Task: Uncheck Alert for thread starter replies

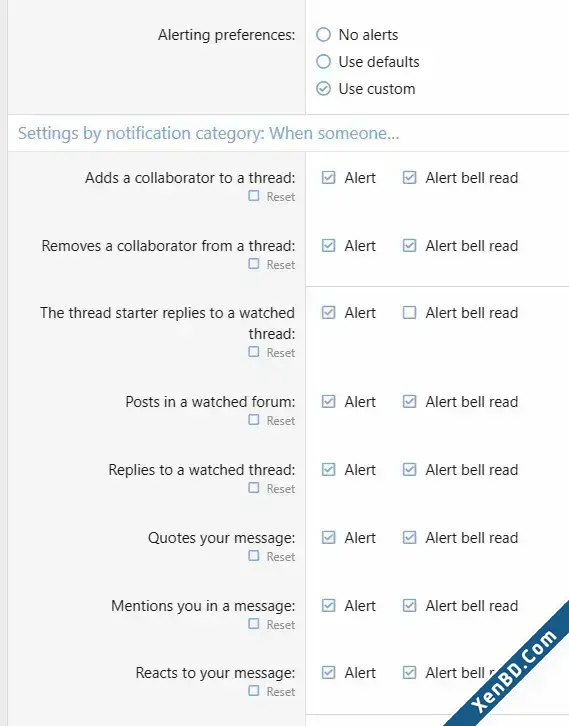Action: tap(328, 313)
